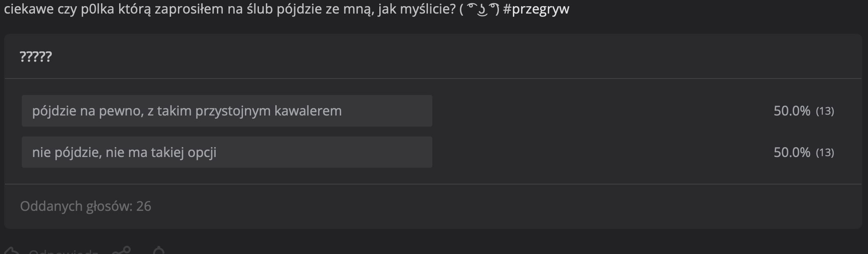This screenshot has height=254, width=868.
Task: Click the reply arrow icon
Action: click(12, 251)
